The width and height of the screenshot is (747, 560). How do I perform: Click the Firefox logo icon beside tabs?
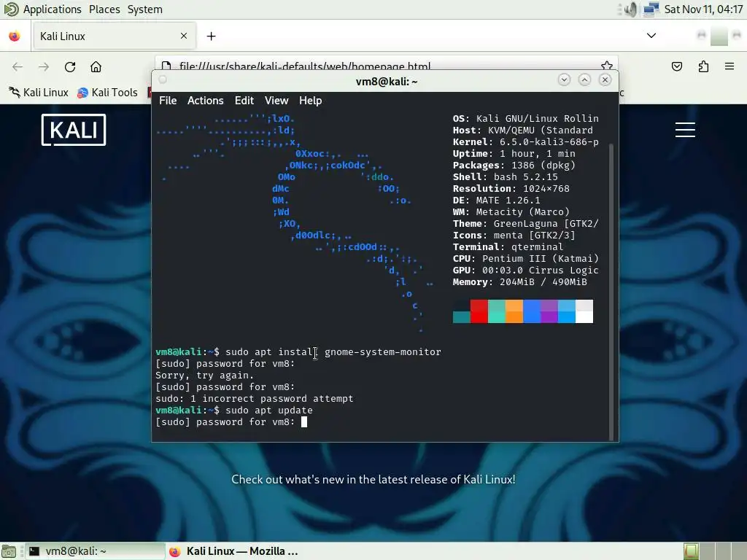click(x=15, y=36)
